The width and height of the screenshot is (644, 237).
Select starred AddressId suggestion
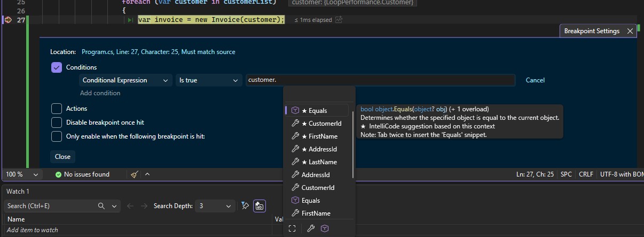[x=317, y=149]
